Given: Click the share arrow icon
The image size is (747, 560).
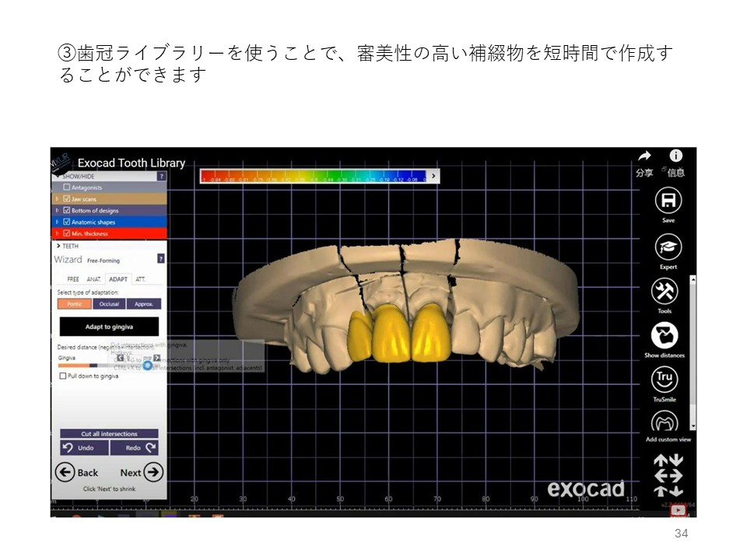Looking at the screenshot, I should click(x=644, y=157).
